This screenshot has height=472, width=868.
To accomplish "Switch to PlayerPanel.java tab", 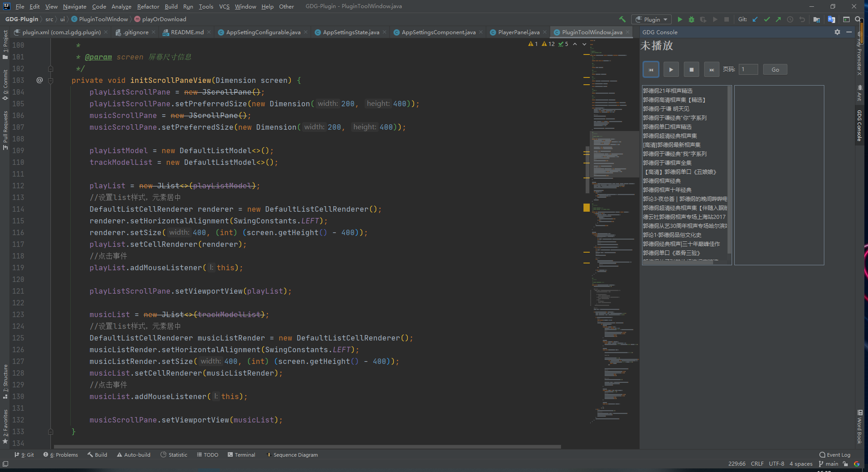I will [x=519, y=32].
